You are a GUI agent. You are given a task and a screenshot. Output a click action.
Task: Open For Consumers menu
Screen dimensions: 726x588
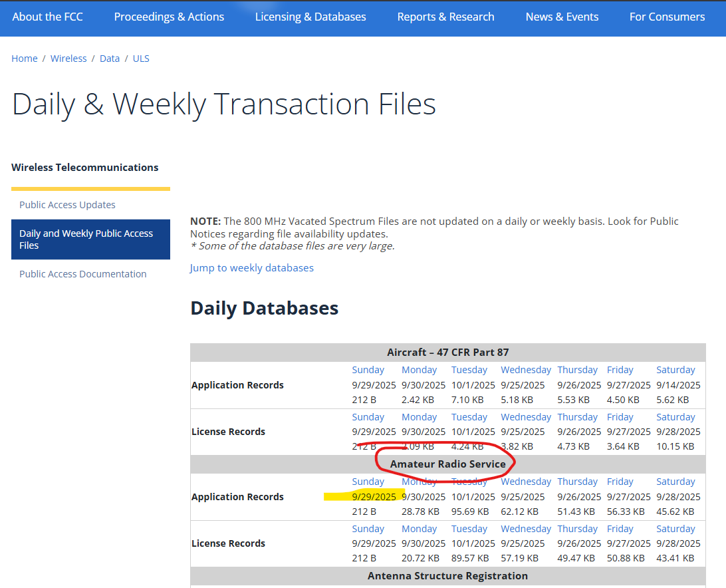(x=667, y=17)
